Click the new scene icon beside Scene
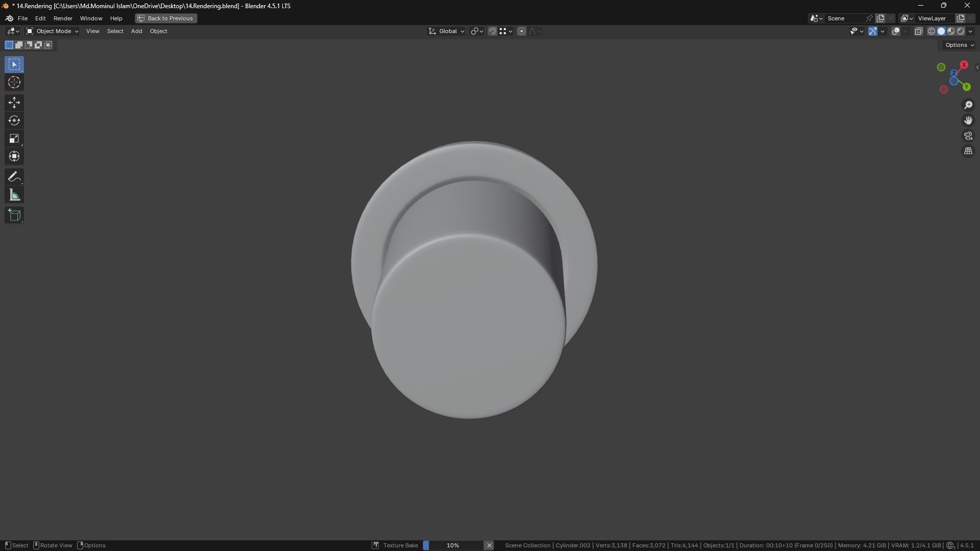Viewport: 980px width, 551px height. [880, 18]
